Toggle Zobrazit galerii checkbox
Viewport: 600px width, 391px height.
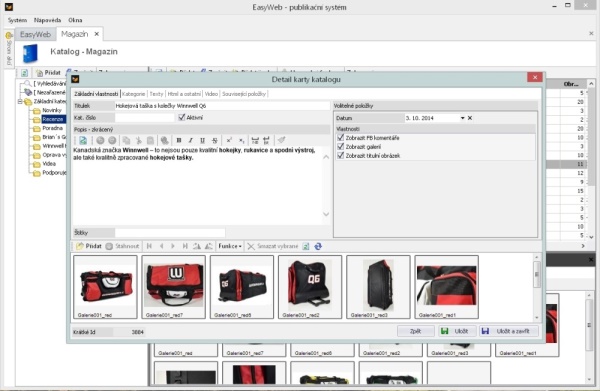point(341,147)
